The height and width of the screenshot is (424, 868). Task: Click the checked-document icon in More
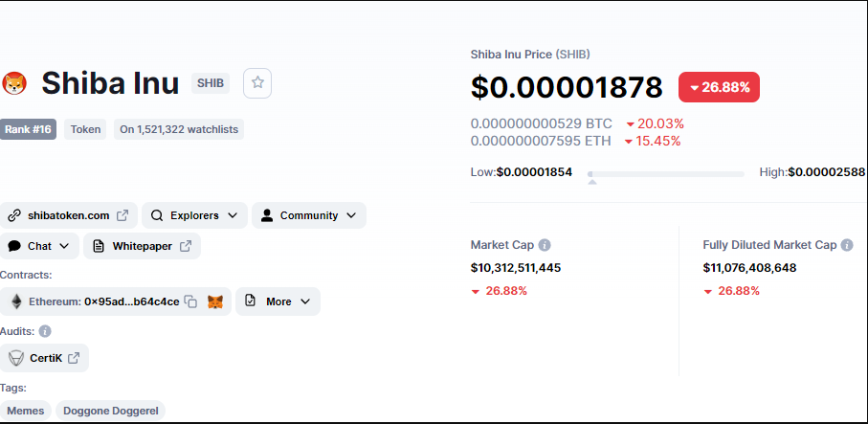coord(250,301)
